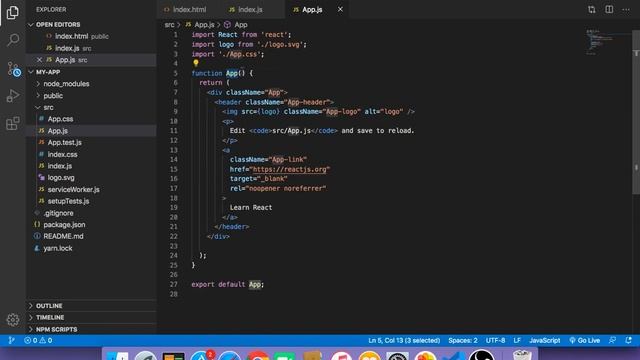The image size is (640, 360).
Task: Collapse the src folder
Action: pyautogui.click(x=48, y=107)
